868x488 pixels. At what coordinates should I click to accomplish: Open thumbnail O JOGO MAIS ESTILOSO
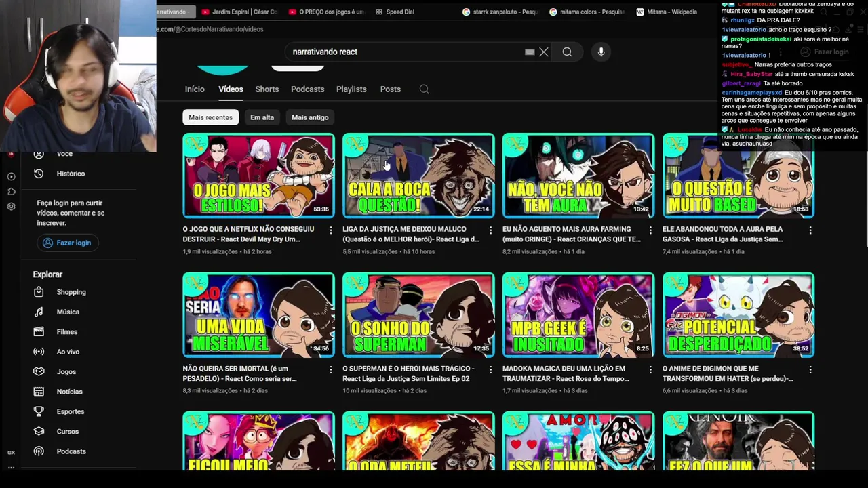[x=258, y=176]
